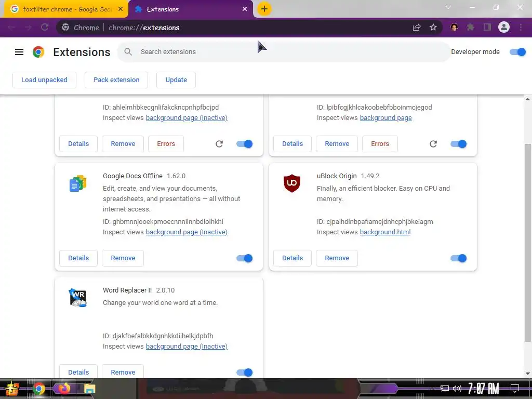The image size is (532, 399).
Task: Click the scrollbar down arrow
Action: pos(528,374)
